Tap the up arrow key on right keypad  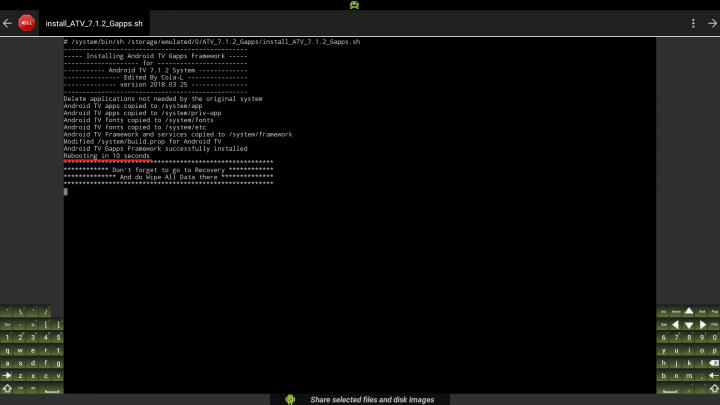pos(689,311)
